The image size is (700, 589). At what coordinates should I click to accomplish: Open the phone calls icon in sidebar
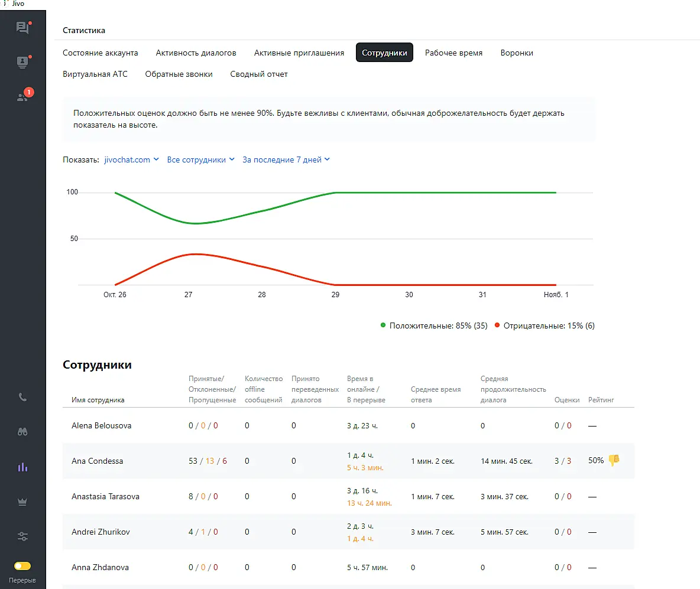pos(23,397)
